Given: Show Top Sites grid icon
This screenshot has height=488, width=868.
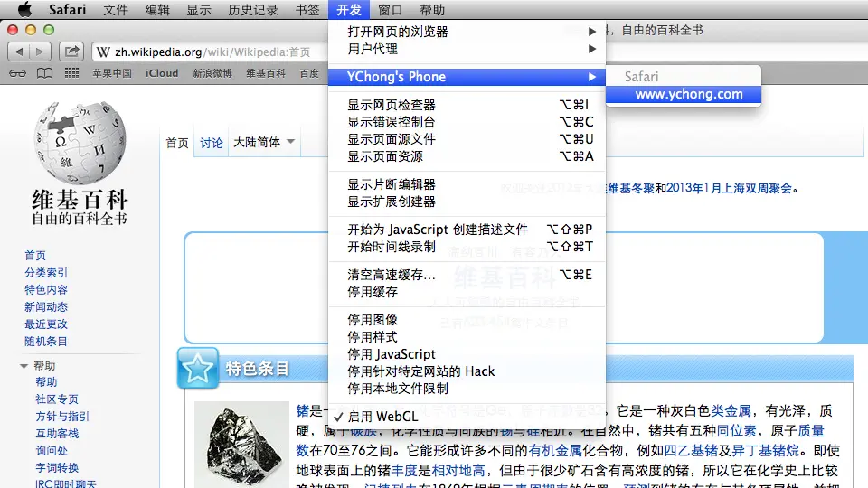Looking at the screenshot, I should tap(71, 73).
